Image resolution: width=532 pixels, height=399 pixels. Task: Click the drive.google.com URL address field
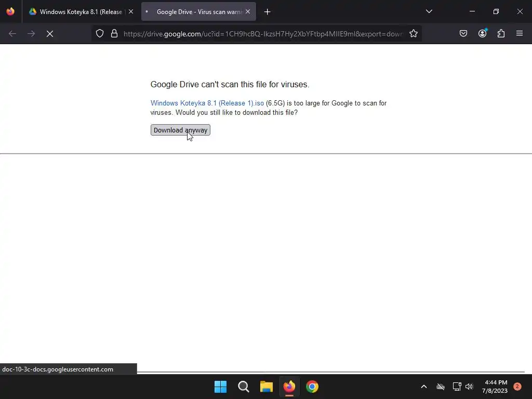point(263,34)
